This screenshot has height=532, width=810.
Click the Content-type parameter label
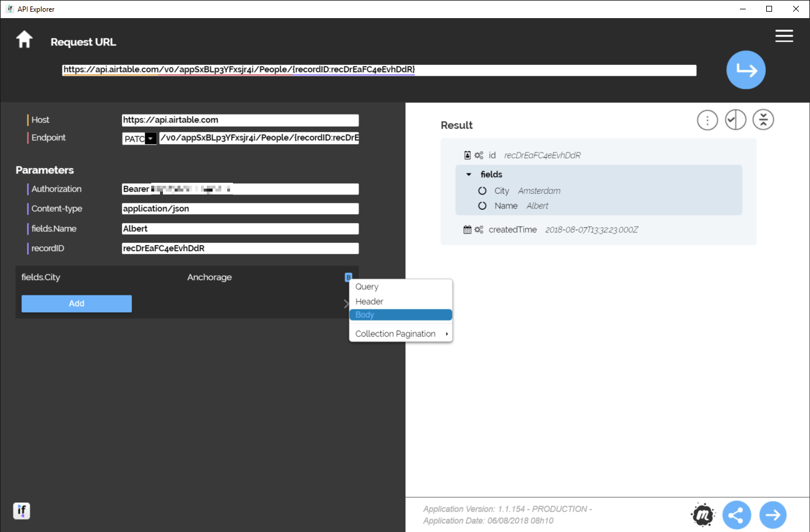[57, 209]
